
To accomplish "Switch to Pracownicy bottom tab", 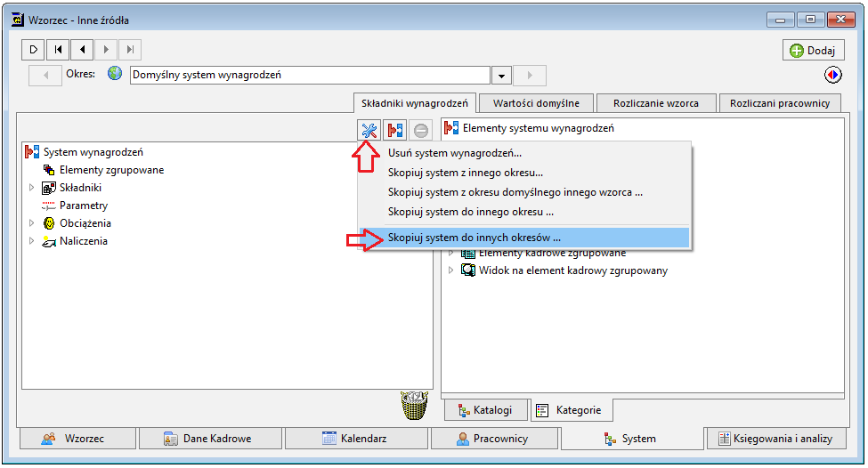I will 494,439.
